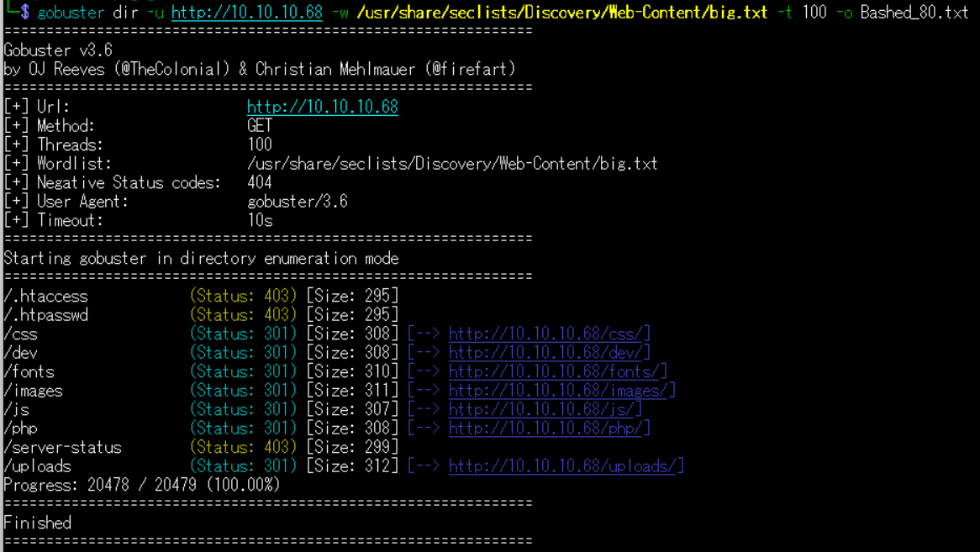Select the /server-status result entry
The height and width of the screenshot is (552, 980).
pyautogui.click(x=62, y=447)
